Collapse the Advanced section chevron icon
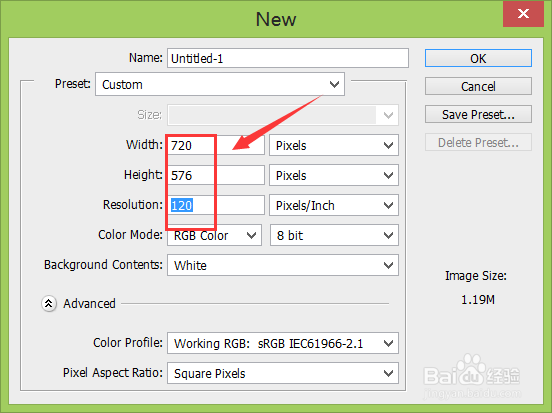Image resolution: width=552 pixels, height=413 pixels. 49,304
